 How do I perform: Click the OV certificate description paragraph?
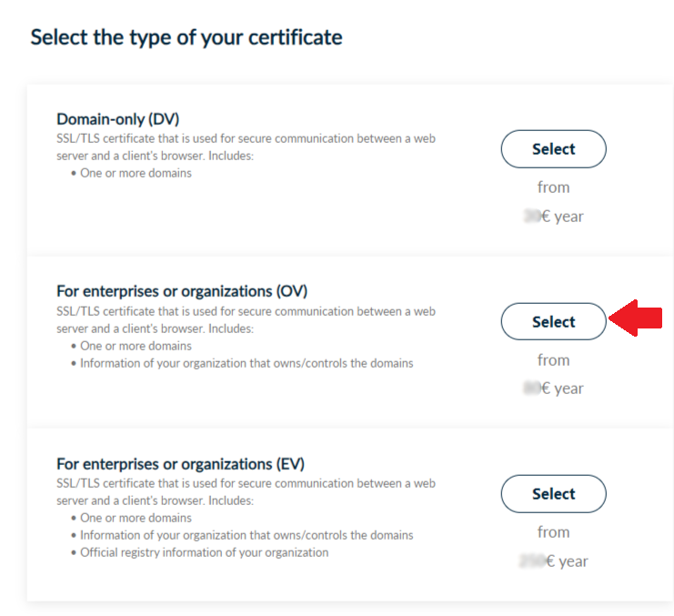click(246, 319)
